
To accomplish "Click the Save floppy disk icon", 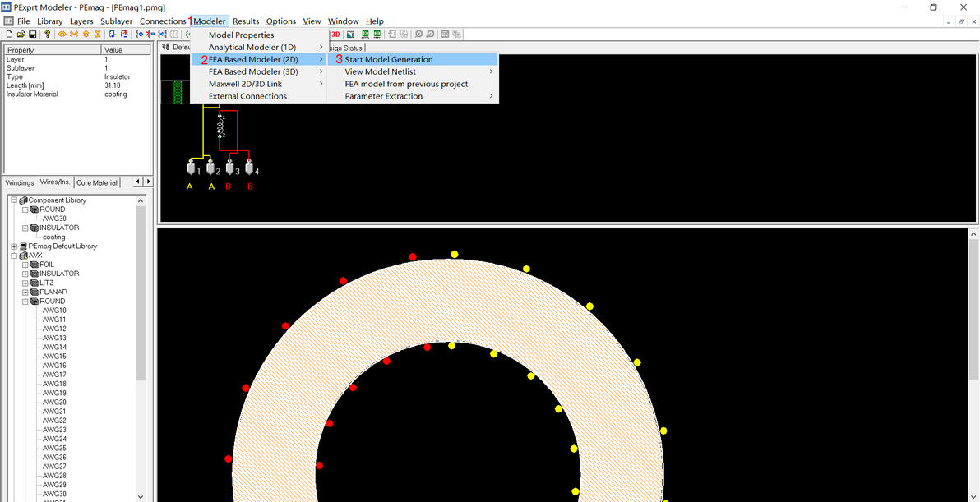I will click(32, 35).
